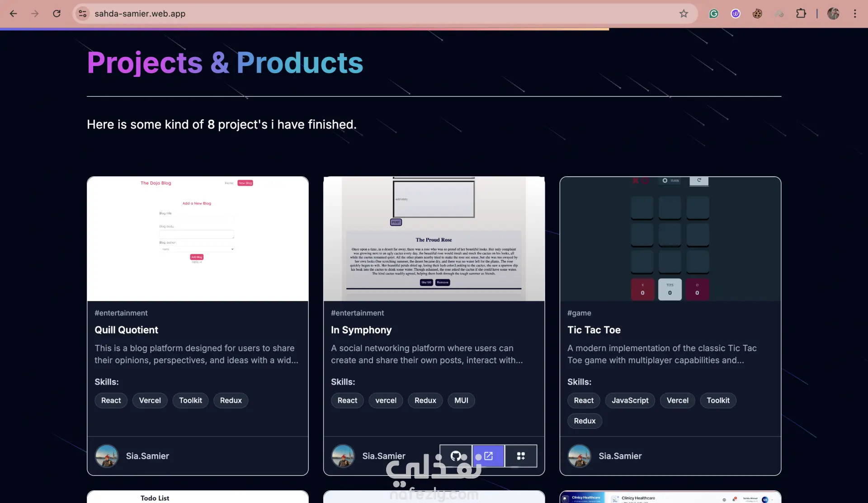
Task: Select the JavaScript skill tag
Action: pyautogui.click(x=630, y=400)
